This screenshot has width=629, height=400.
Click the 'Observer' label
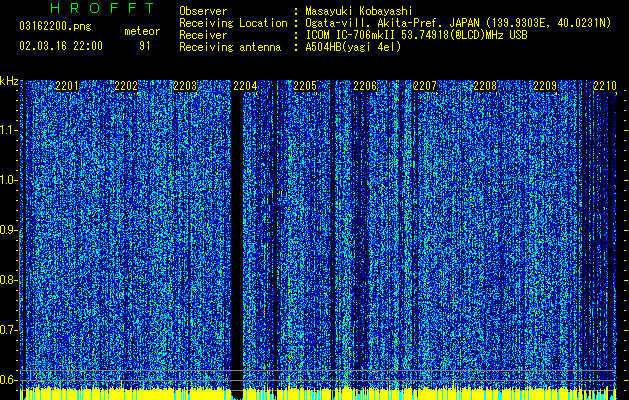click(x=203, y=11)
